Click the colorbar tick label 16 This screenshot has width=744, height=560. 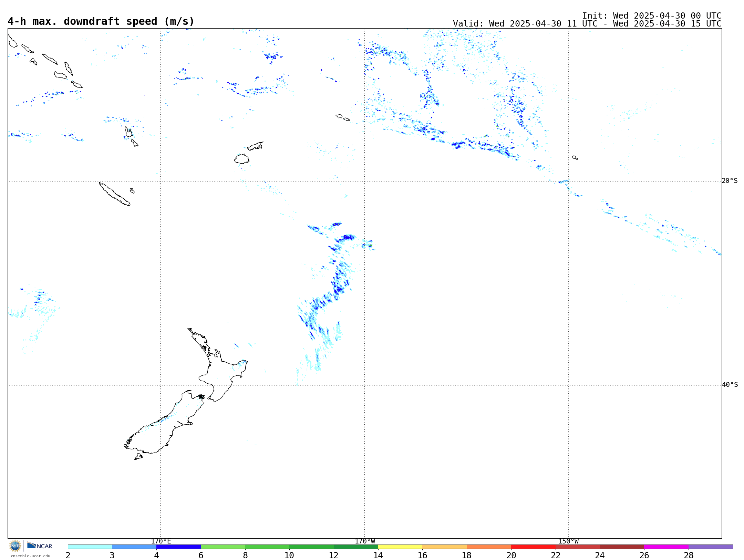(x=423, y=555)
